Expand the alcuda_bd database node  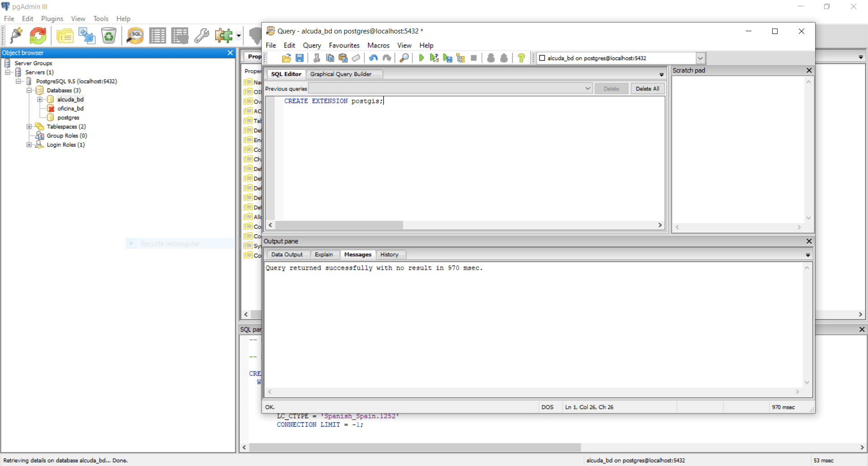[x=40, y=100]
